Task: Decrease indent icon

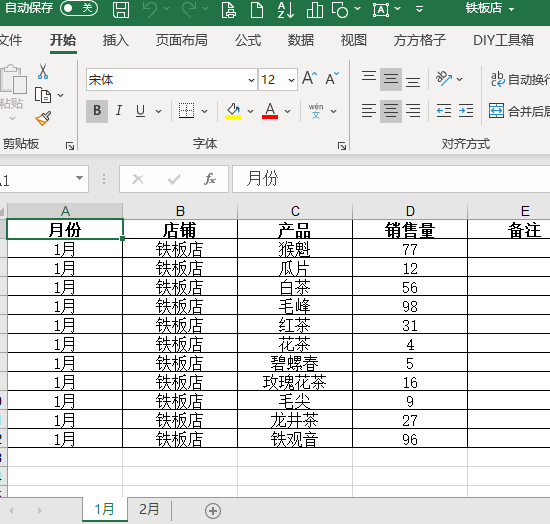Action: tap(444, 111)
